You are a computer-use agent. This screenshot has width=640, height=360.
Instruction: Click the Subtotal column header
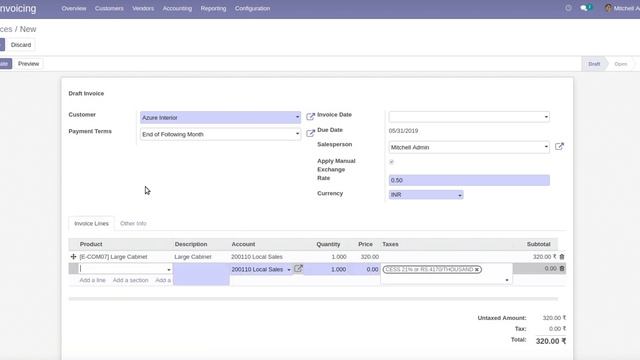pyautogui.click(x=538, y=244)
